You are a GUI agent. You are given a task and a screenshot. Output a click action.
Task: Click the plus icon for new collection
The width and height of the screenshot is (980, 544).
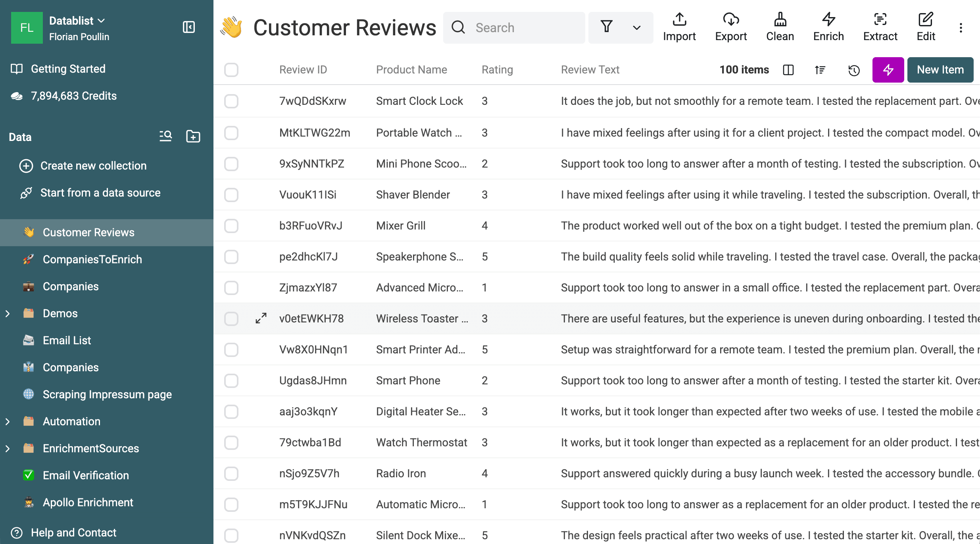pos(26,166)
